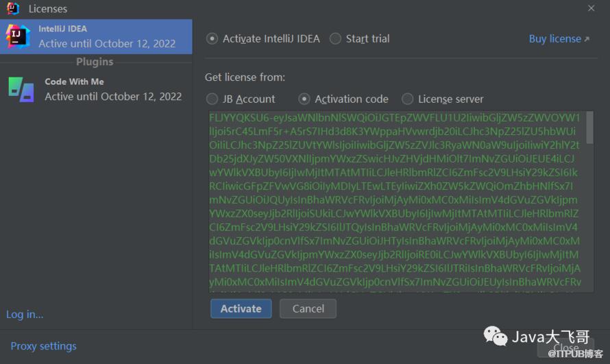The image size is (610, 364).
Task: Open Proxy settings
Action: click(44, 346)
